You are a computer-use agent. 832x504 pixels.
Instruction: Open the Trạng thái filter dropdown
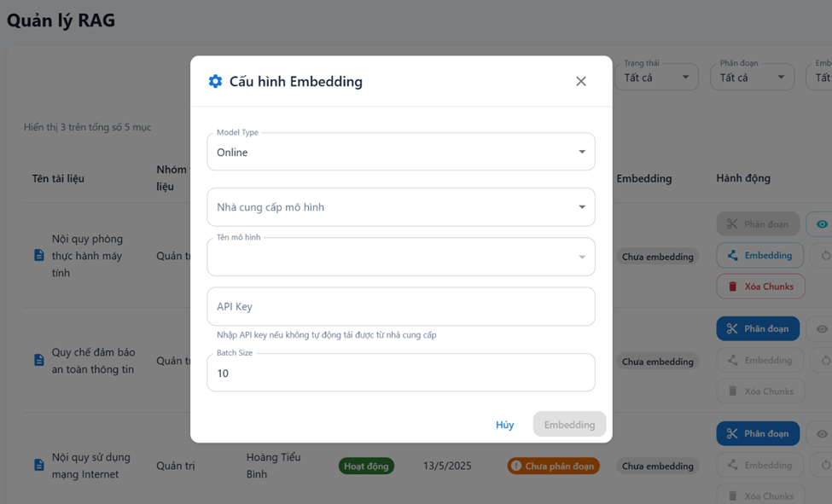point(656,77)
